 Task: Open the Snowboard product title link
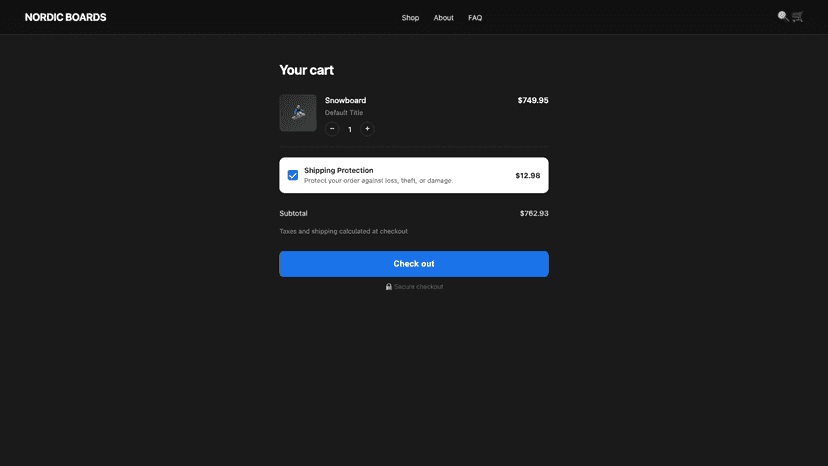coord(345,100)
